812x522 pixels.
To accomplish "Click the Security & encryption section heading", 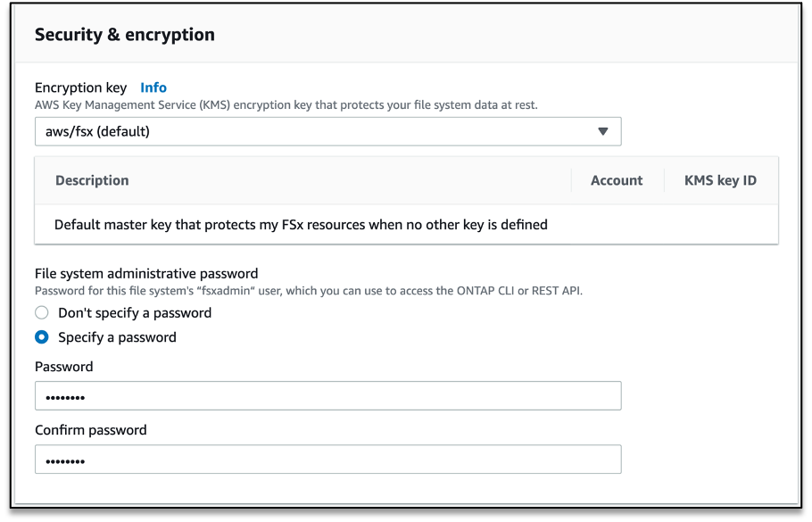I will pyautogui.click(x=125, y=35).
